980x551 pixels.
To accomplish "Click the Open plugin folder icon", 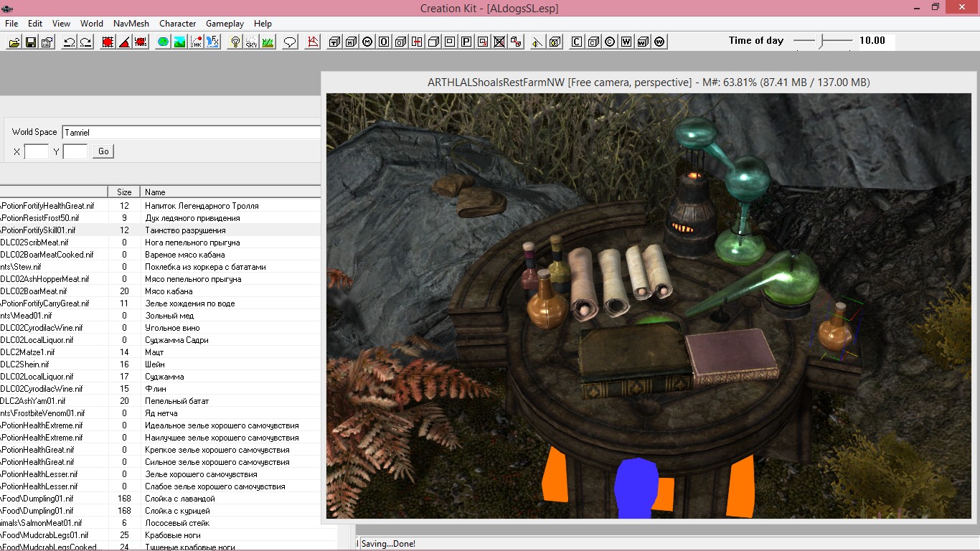I will [x=14, y=42].
